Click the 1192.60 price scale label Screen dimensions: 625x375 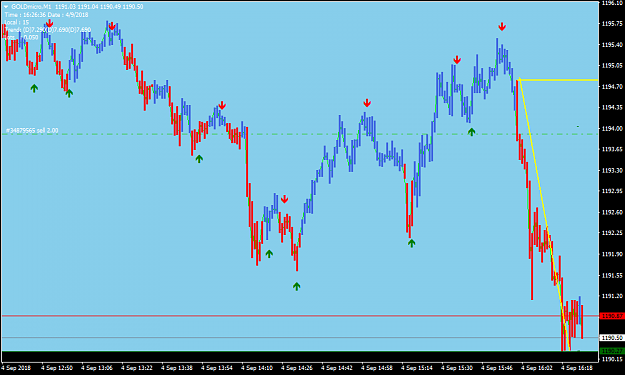[612, 212]
